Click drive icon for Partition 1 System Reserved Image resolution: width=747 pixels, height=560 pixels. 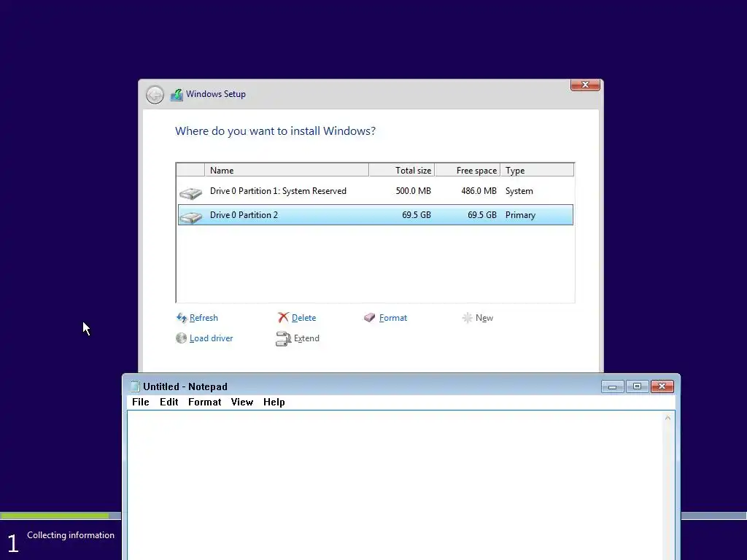pos(190,192)
